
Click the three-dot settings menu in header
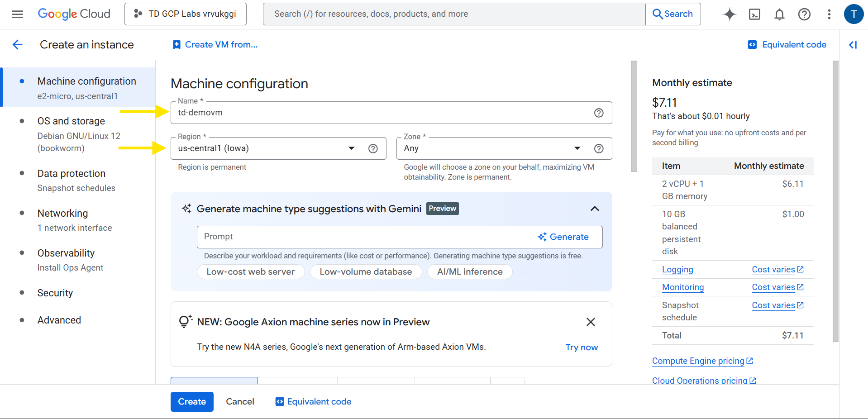tap(829, 14)
